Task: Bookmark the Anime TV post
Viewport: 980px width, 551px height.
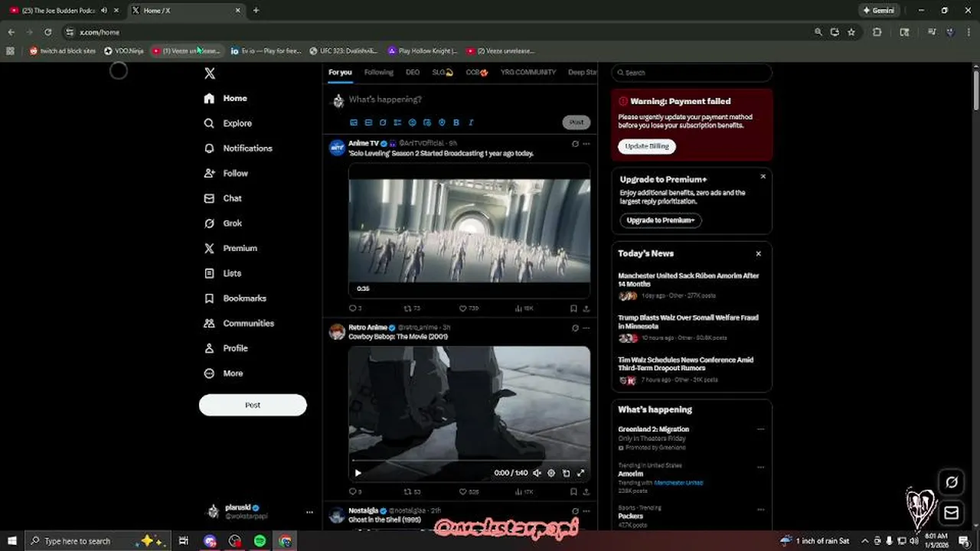Action: pos(573,308)
